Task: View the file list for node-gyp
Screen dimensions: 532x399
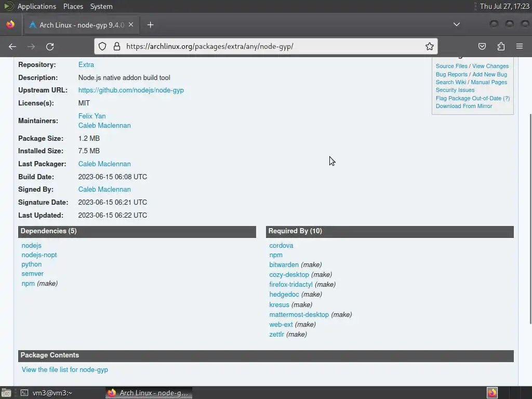Action: 65,370
